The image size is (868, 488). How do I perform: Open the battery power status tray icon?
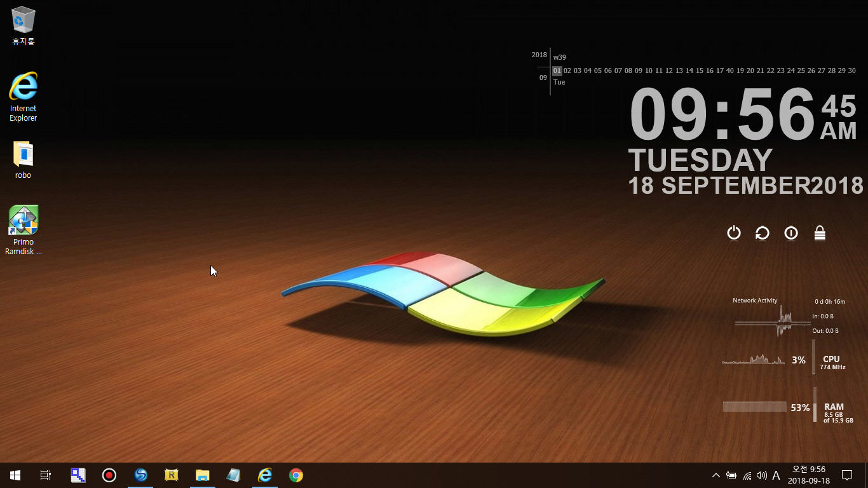click(731, 475)
